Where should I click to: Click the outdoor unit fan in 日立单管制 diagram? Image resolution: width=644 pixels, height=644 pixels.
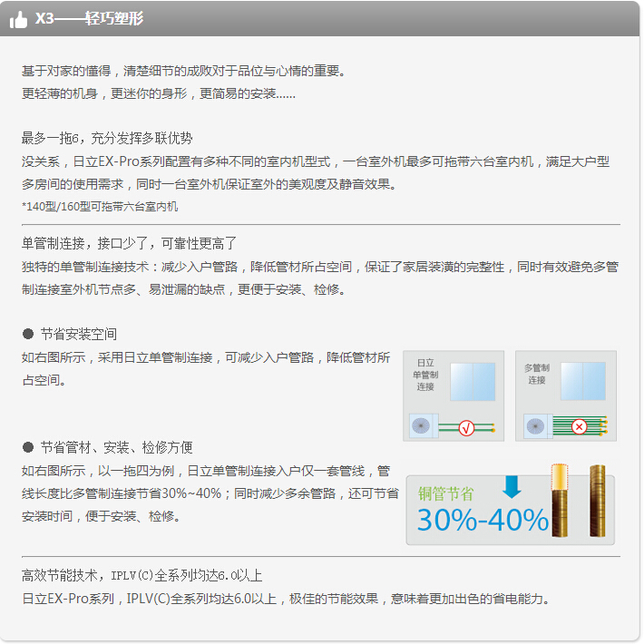(x=421, y=425)
